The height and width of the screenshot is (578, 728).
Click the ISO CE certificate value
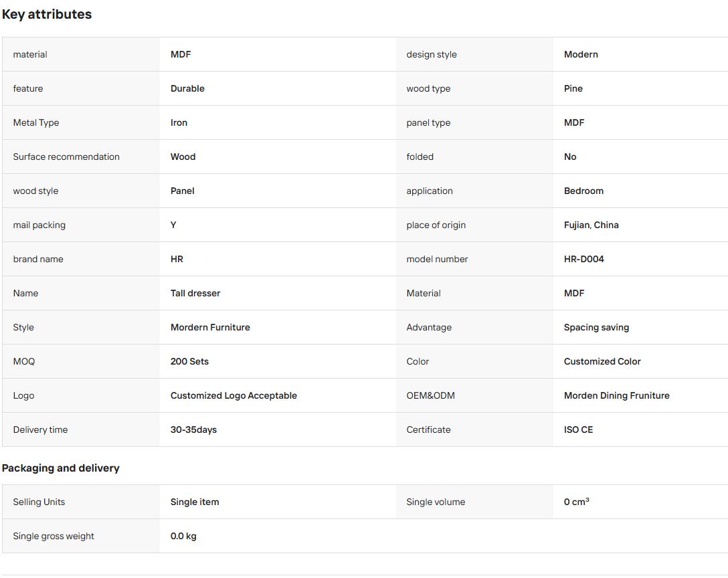pos(579,430)
